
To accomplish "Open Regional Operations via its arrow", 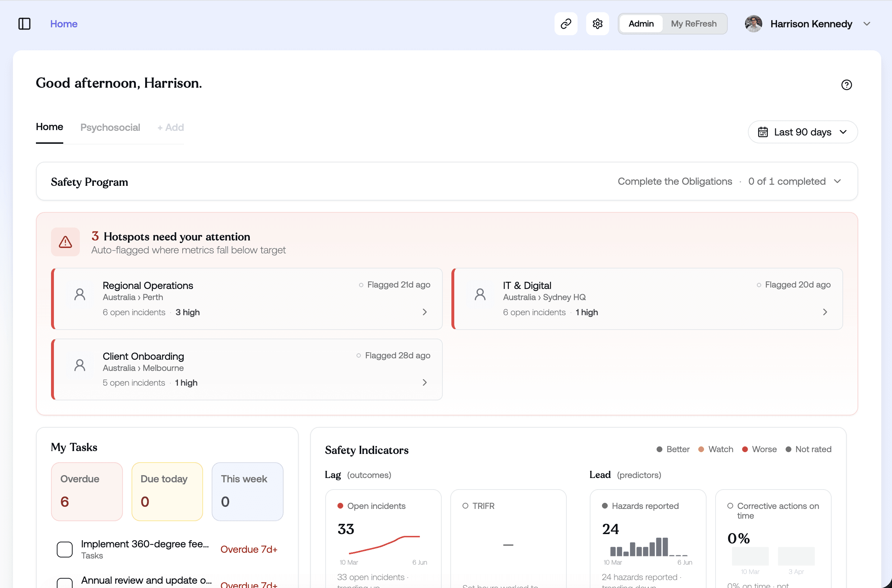I will tap(424, 312).
